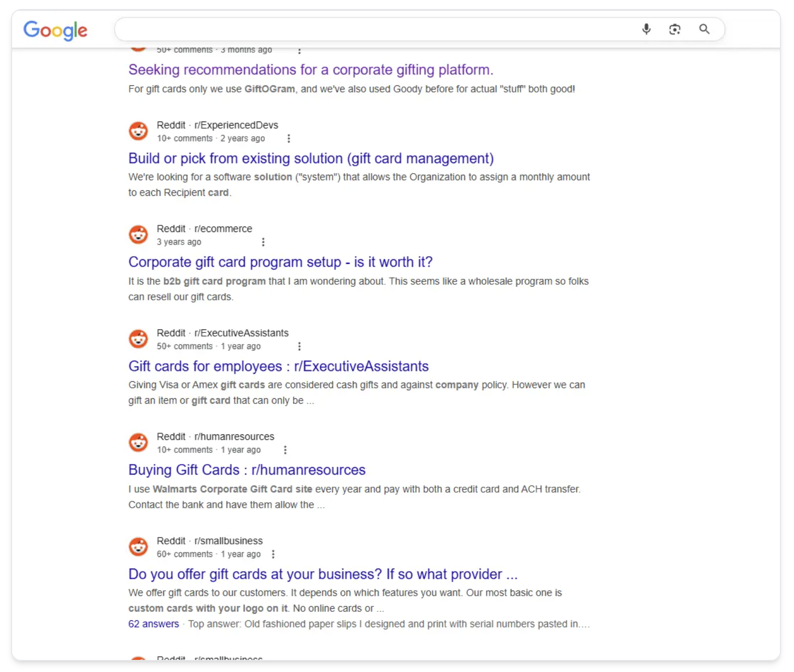Open Google Lens image search icon
Screen dimensions: 794x672
tap(675, 29)
